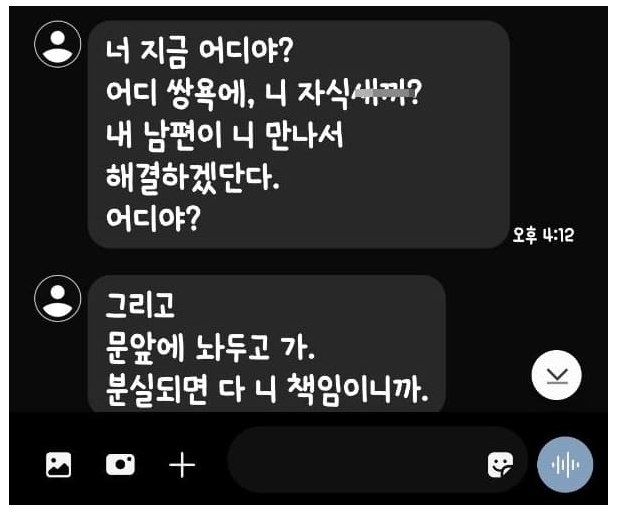
Task: Click the last '어디야?' line in first bubble
Action: click(x=153, y=219)
